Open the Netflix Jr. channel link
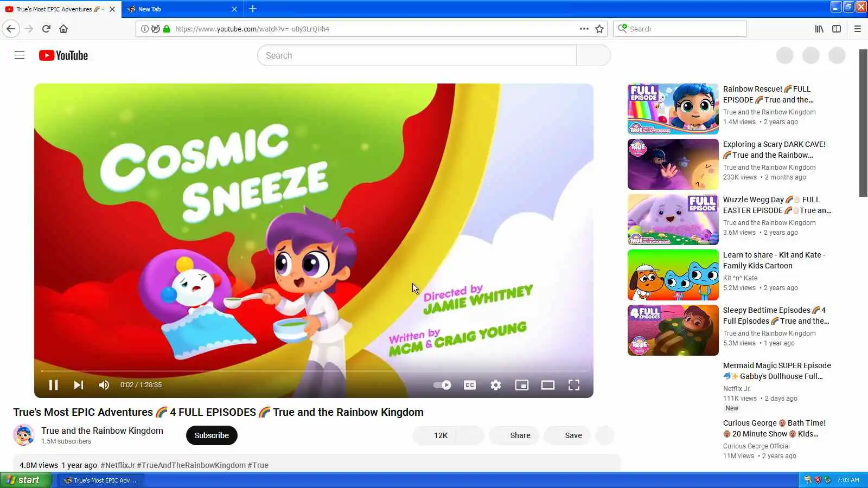Image resolution: width=868 pixels, height=488 pixels. tap(737, 389)
